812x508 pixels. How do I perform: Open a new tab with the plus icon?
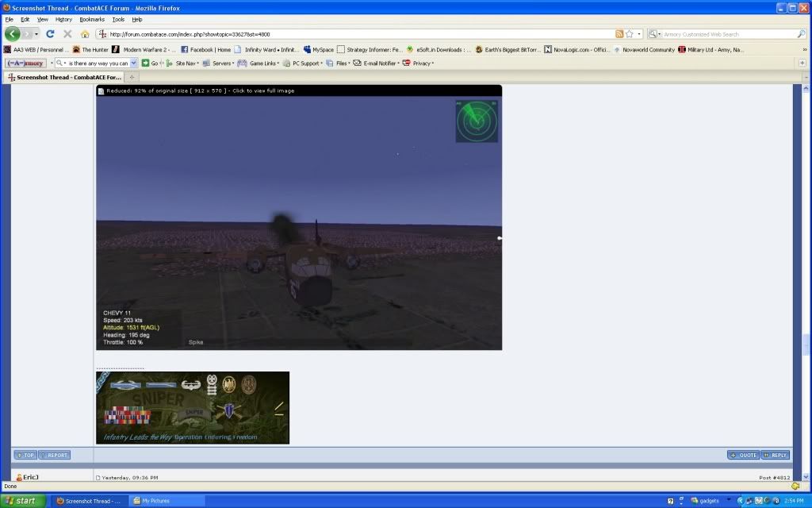coord(132,77)
